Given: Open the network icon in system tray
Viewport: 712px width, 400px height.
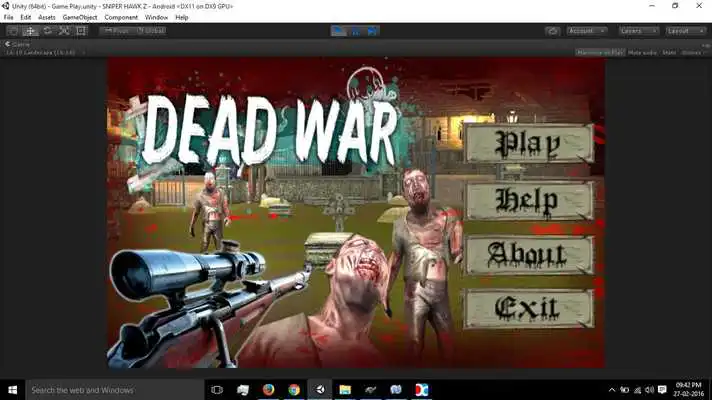Looking at the screenshot, I should pyautogui.click(x=638, y=390).
